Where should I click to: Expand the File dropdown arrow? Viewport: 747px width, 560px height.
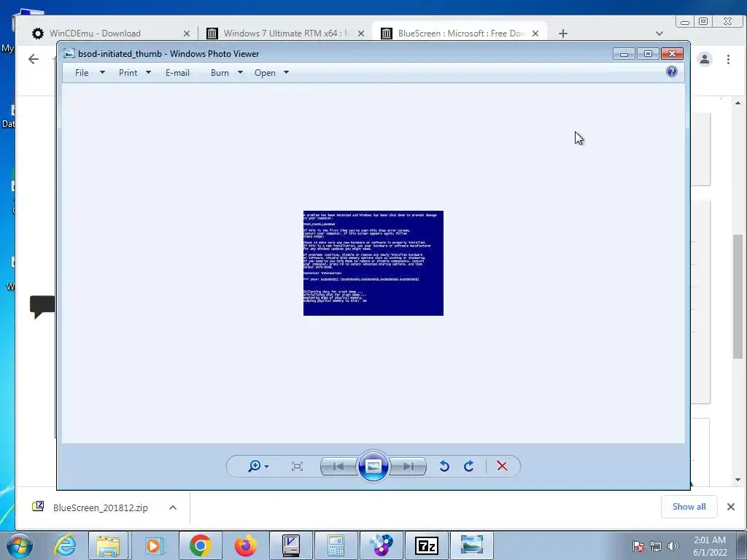[x=102, y=73]
